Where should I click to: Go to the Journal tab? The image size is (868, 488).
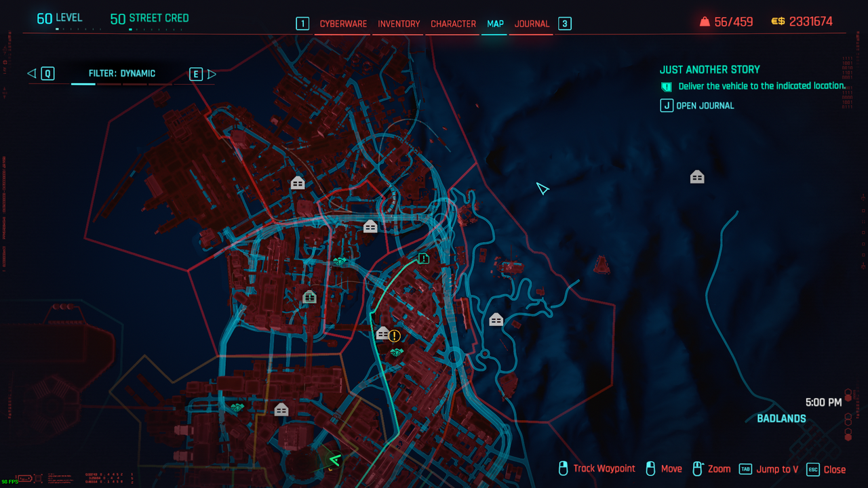(532, 24)
